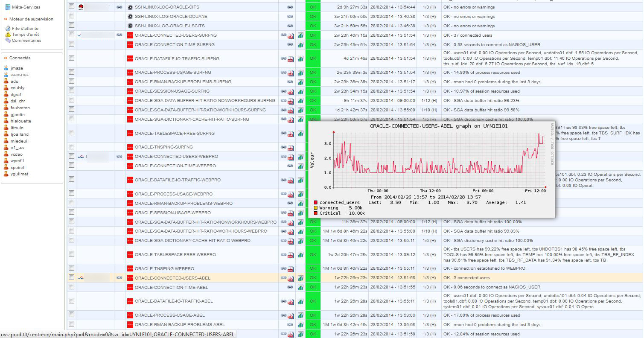This screenshot has width=644, height=338.
Task: Open PDF report for ORACLE-CONNECTED-USERS-SURFNG
Action: click(291, 35)
